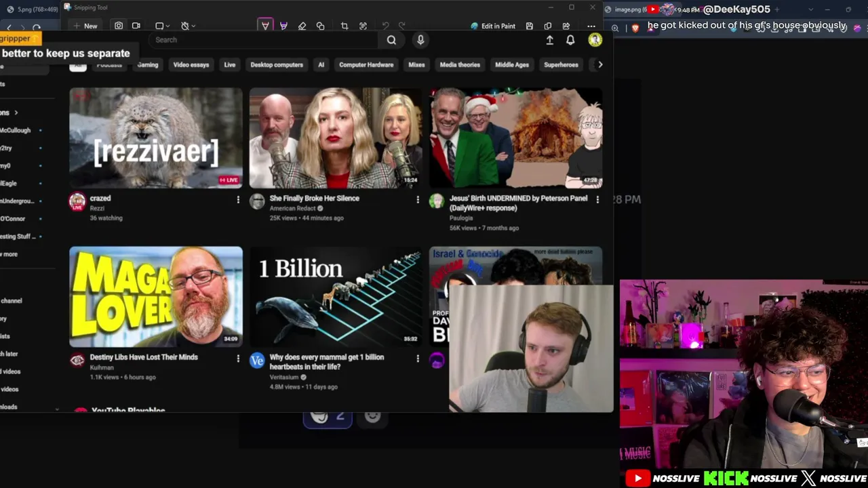Select the Live category chip

pos(230,65)
